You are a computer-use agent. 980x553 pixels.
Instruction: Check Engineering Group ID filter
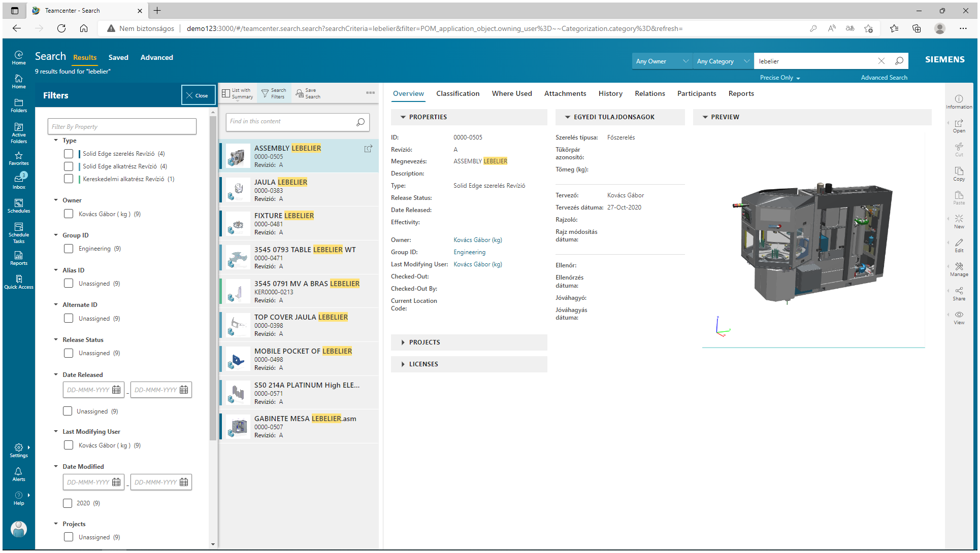(69, 249)
